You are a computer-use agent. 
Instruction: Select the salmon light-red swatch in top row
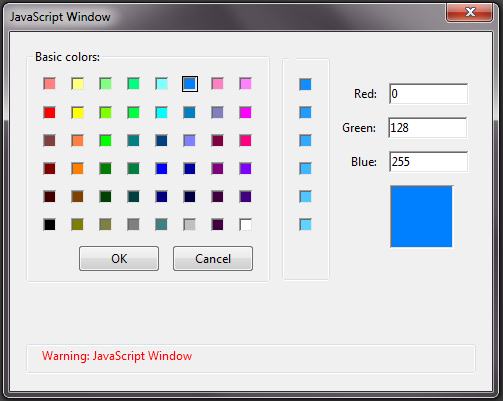49,84
